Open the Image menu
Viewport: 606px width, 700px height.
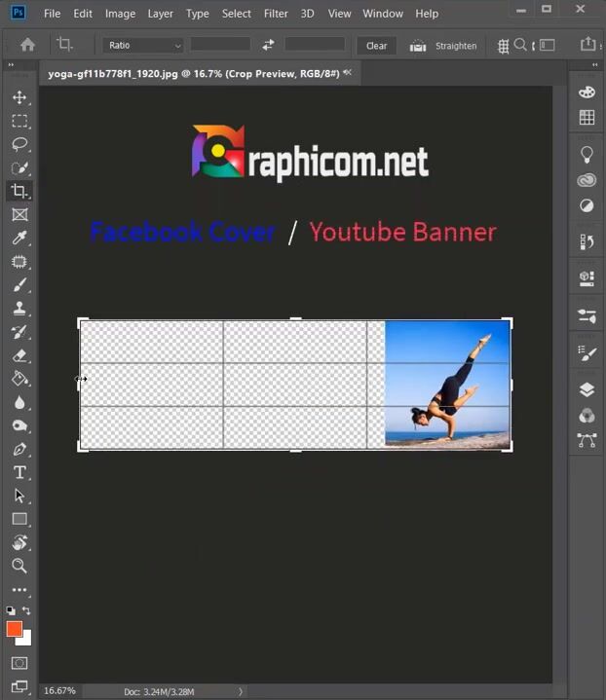coord(120,14)
